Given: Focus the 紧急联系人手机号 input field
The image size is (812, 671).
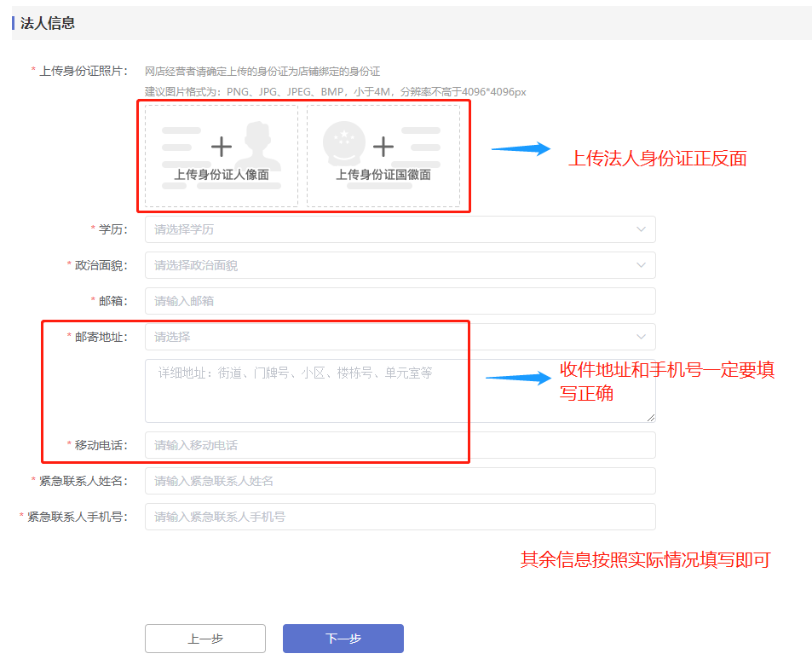Looking at the screenshot, I should [400, 517].
